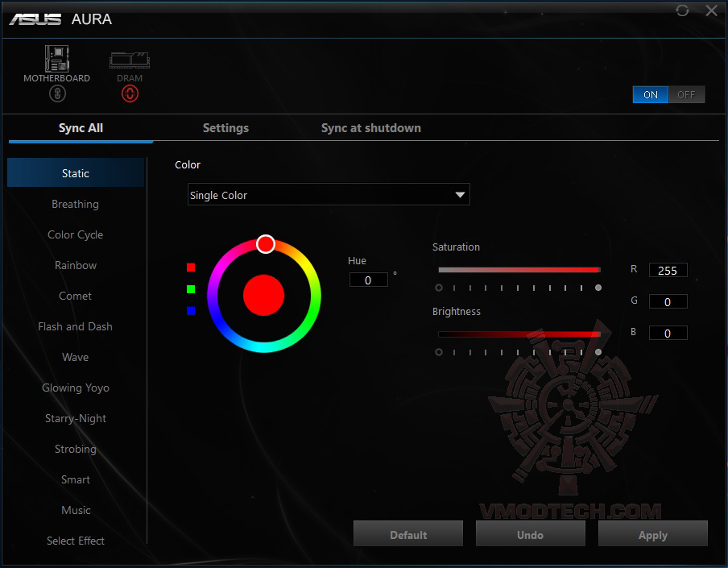Close the AURA window

(711, 10)
